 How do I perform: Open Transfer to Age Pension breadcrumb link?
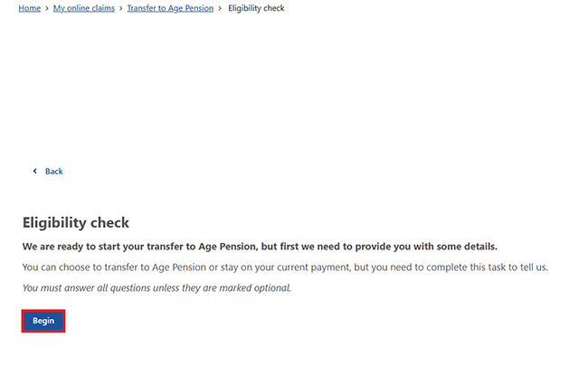(x=170, y=9)
